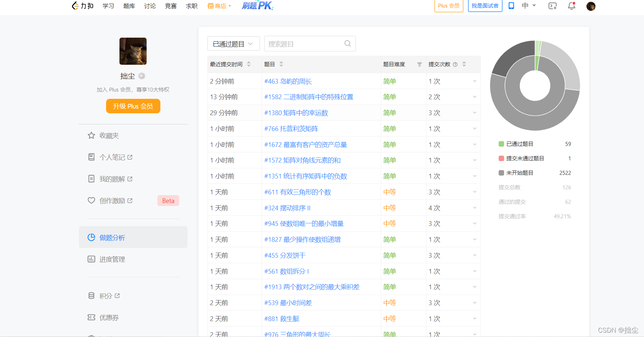Click the search magnifier icon
The width and height of the screenshot is (644, 337).
(x=348, y=43)
